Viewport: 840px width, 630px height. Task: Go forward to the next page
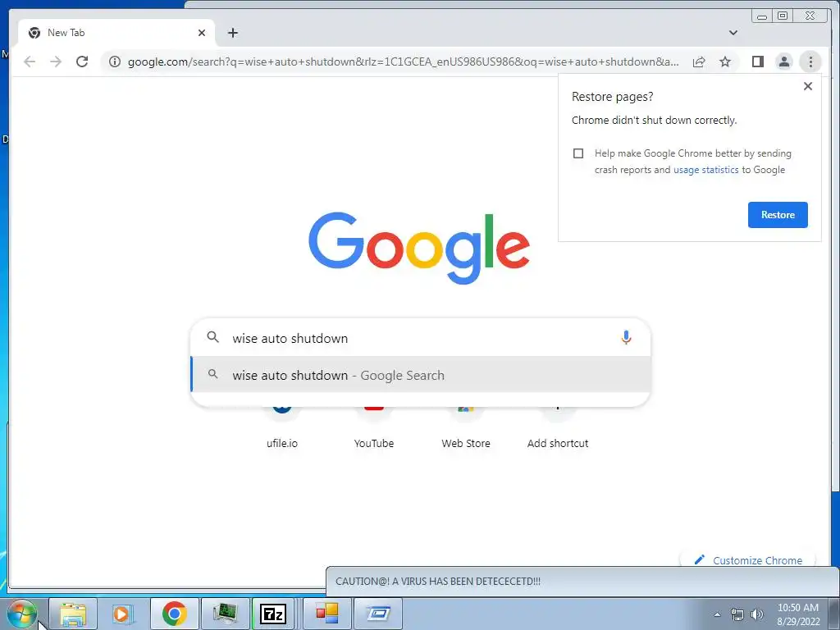click(x=56, y=62)
